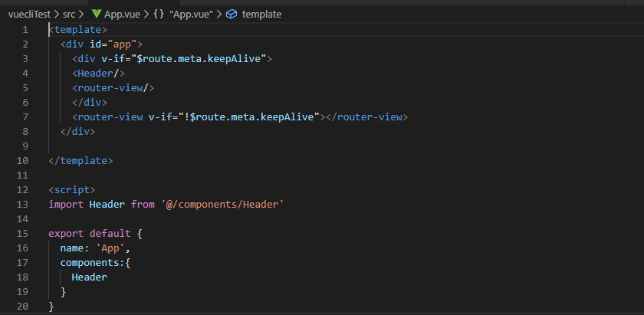Expand the chevron after src breadcrumb
The height and width of the screenshot is (315, 644).
(81, 15)
